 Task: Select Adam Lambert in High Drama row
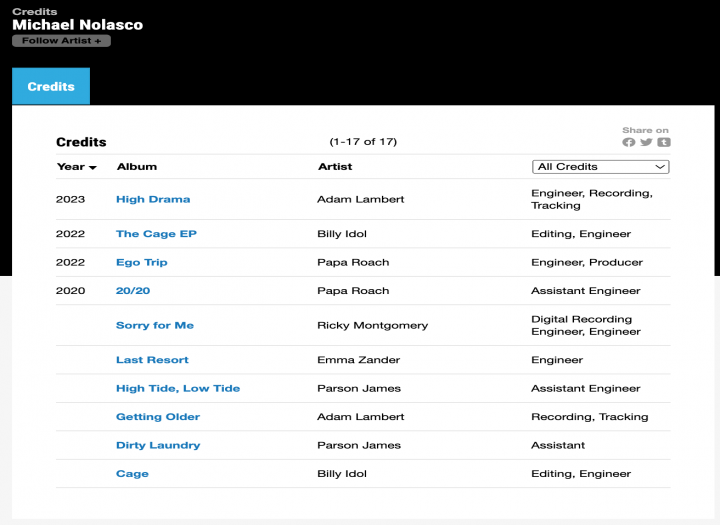click(360, 199)
